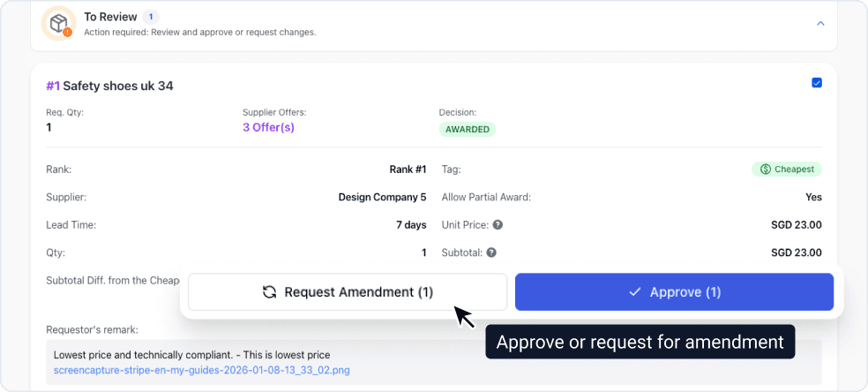The image size is (868, 392).
Task: Click the Rank #1 value
Action: (408, 170)
